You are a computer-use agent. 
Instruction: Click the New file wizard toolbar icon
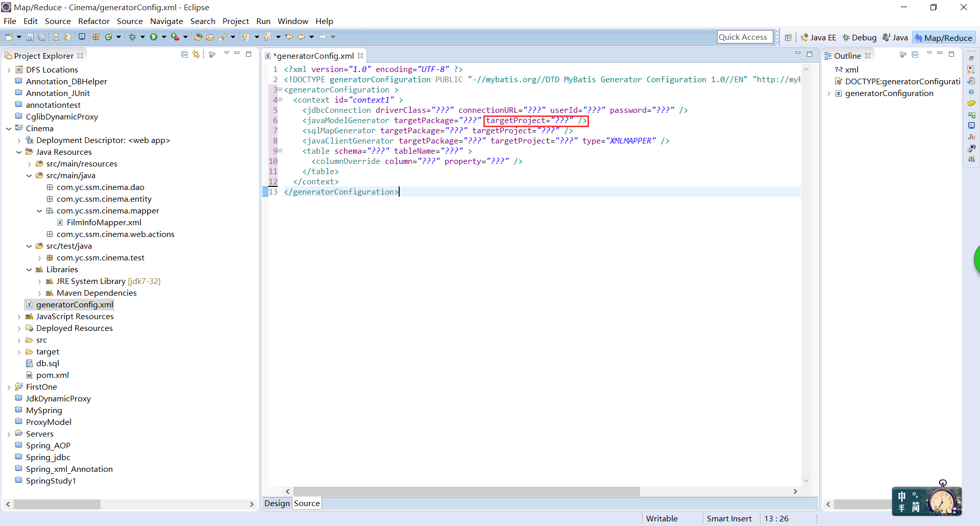[9, 37]
